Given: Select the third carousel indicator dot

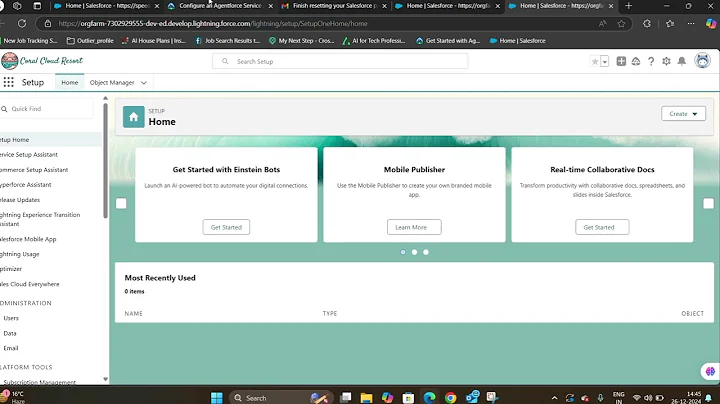Looking at the screenshot, I should coord(426,252).
